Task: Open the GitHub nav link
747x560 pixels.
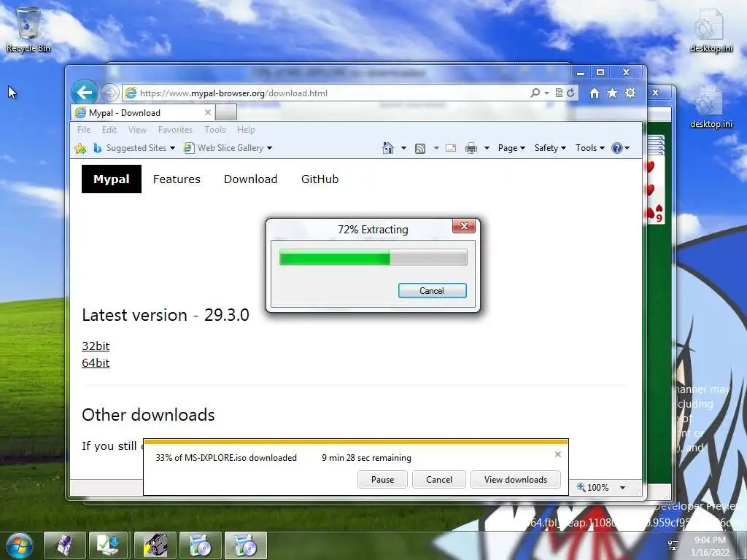Action: [320, 179]
